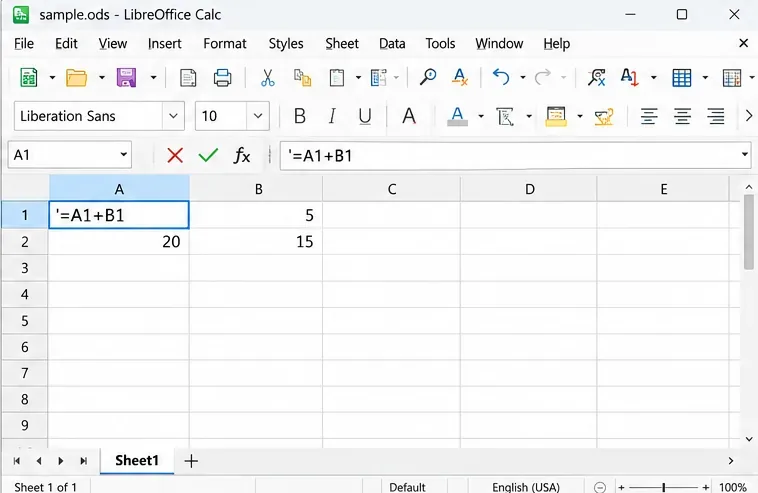Align text left

(649, 116)
